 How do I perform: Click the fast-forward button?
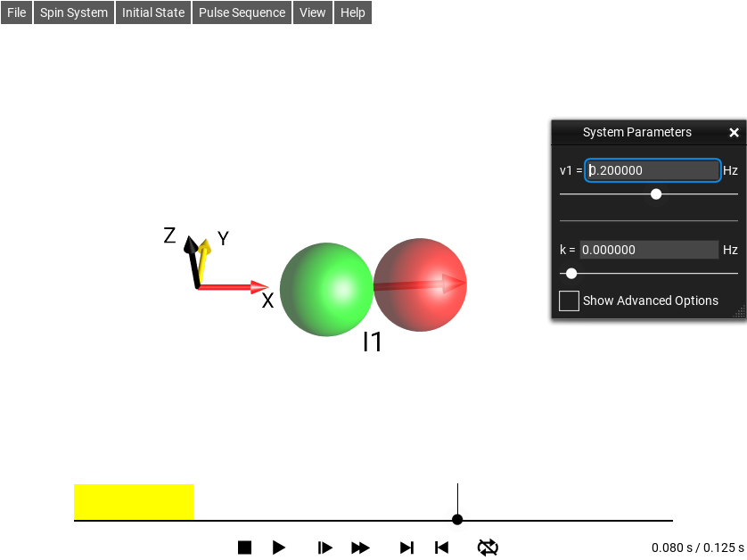click(x=360, y=548)
